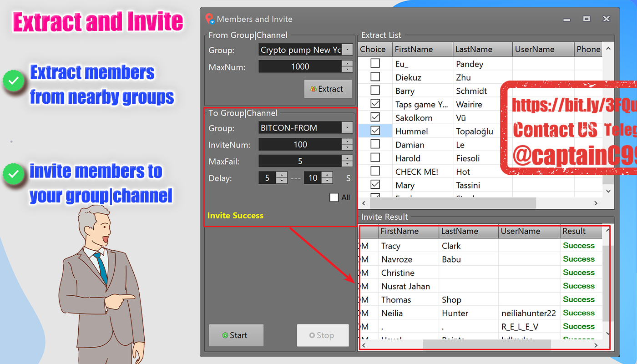Click the InviteNum input field
The image size is (637, 364).
(x=300, y=145)
